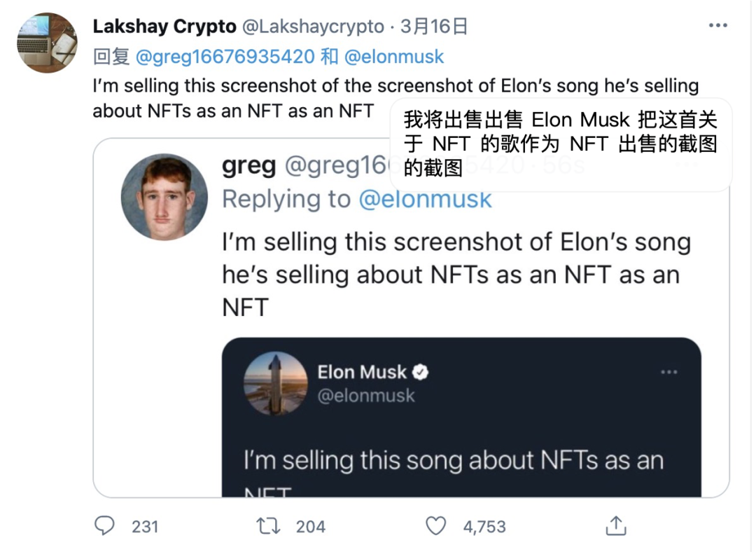This screenshot has height=552, width=756.
Task: Click @elonmusk in "Replying to" line
Action: 426,200
